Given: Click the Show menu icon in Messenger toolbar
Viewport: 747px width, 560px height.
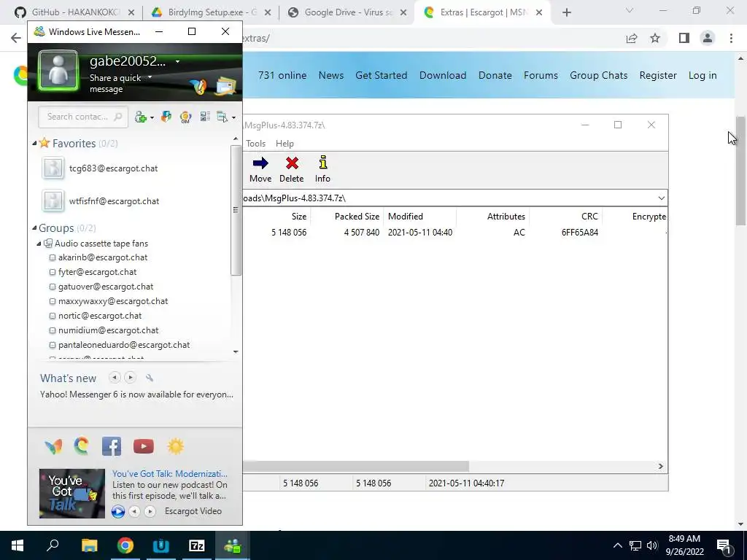Looking at the screenshot, I should tap(222, 117).
